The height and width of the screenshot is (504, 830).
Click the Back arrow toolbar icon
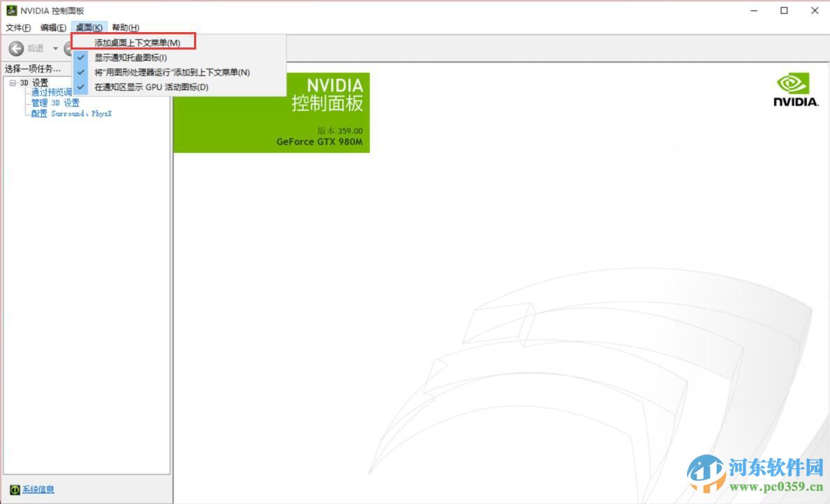[x=16, y=49]
